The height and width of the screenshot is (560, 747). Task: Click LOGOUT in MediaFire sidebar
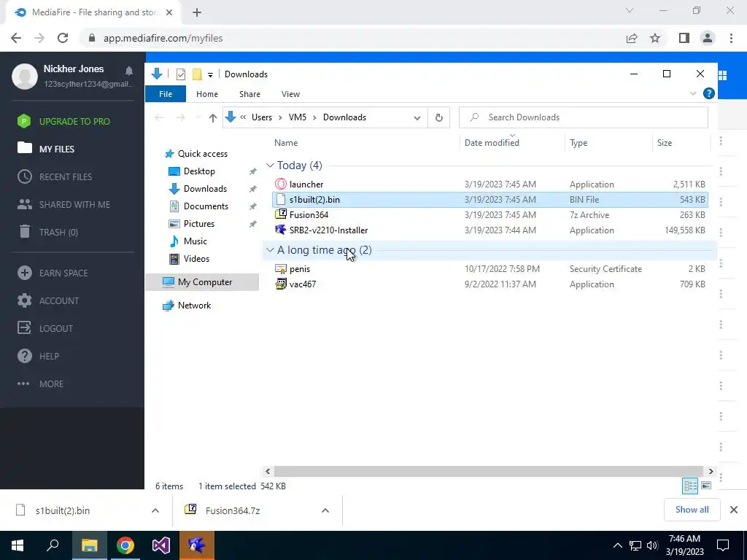[x=55, y=329]
